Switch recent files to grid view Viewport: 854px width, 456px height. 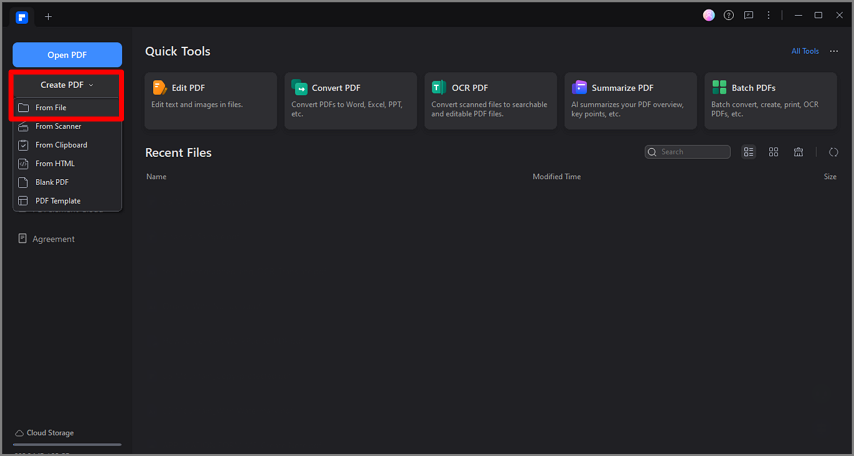773,152
